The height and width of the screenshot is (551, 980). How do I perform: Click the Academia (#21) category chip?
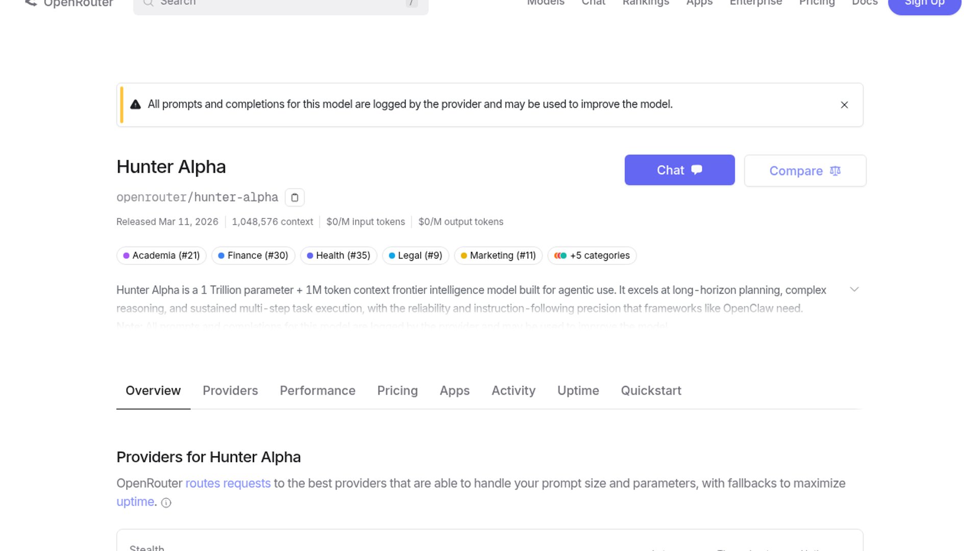tap(161, 256)
